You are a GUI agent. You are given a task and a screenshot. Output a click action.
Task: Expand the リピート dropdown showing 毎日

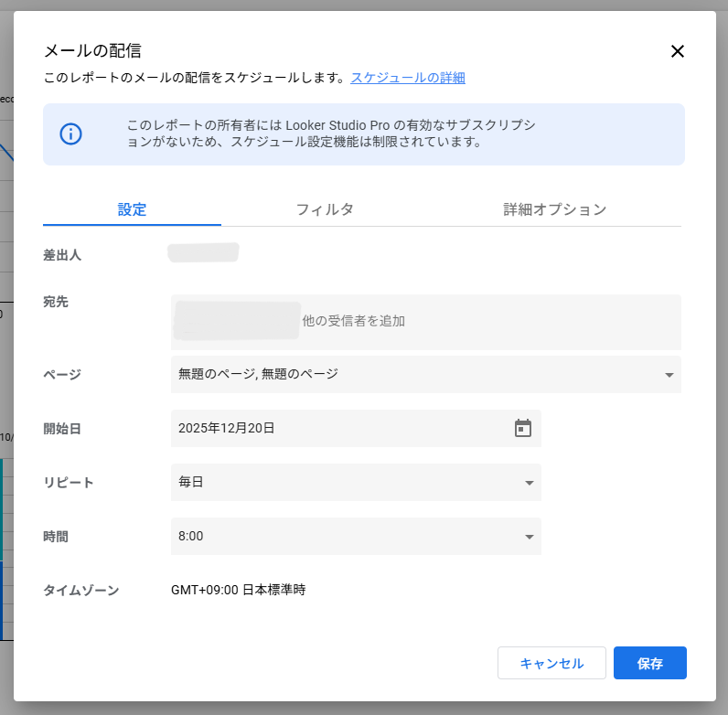pos(348,482)
